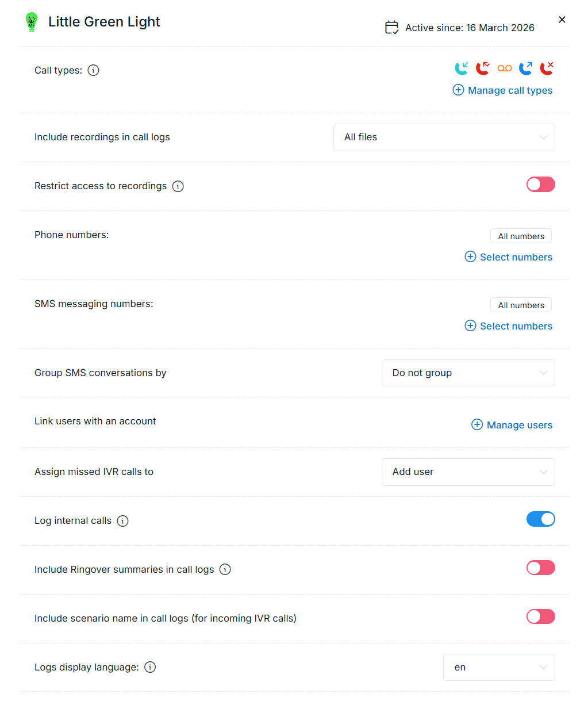Expand the Group SMS conversations by dropdown
Viewport: 588px width, 705px height.
point(468,373)
